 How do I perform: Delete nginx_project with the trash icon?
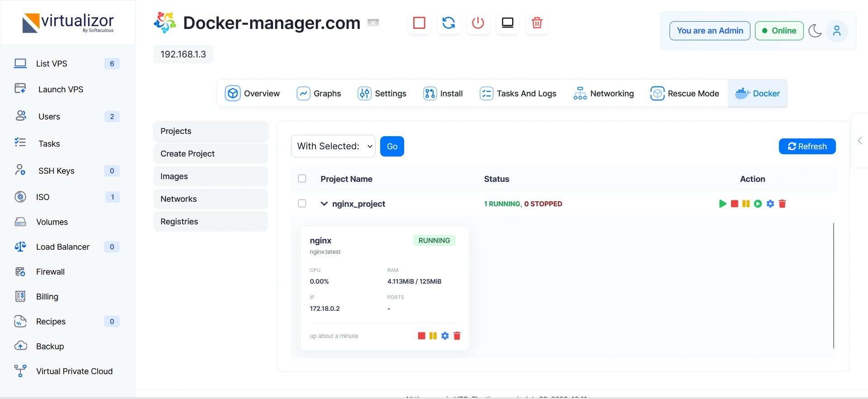[783, 204]
